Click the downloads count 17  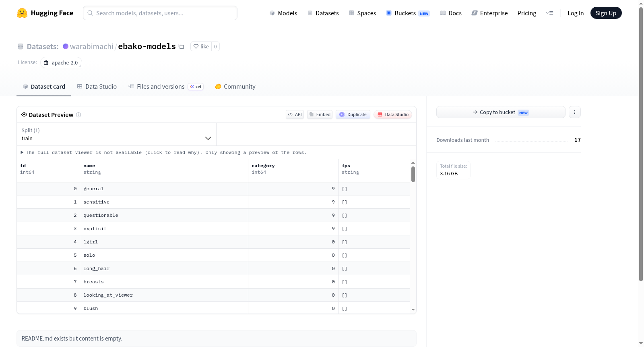[578, 140]
